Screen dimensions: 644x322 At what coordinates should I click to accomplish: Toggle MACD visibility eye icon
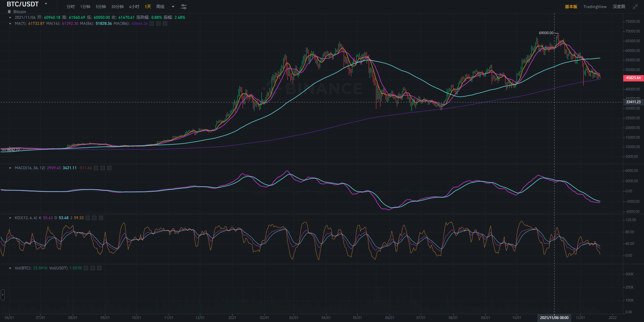click(96, 168)
